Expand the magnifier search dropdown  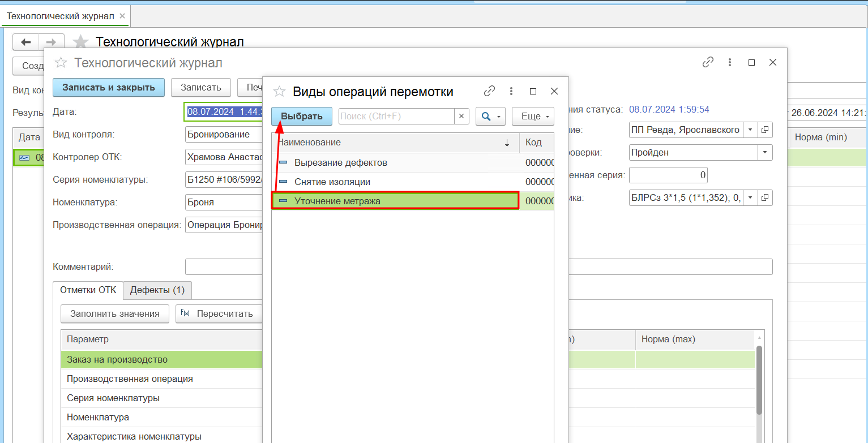coord(490,117)
